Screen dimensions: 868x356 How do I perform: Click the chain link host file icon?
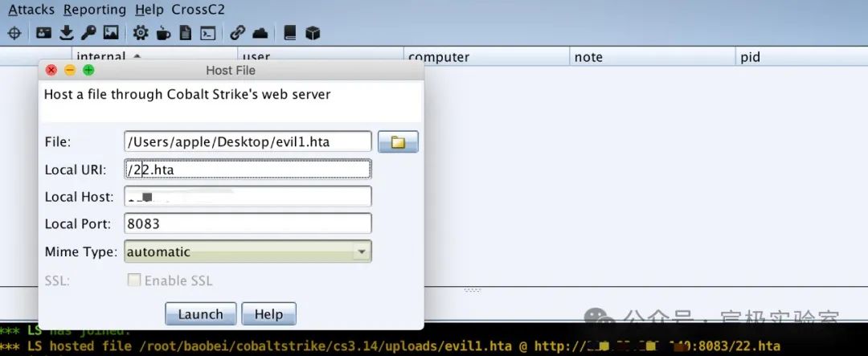point(237,33)
